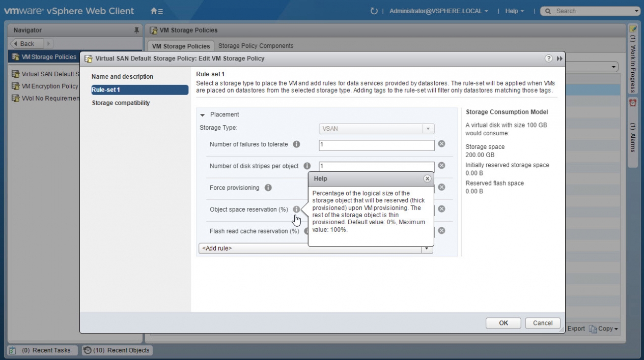The width and height of the screenshot is (644, 360).
Task: Close the Help tooltip popup
Action: pos(427,178)
